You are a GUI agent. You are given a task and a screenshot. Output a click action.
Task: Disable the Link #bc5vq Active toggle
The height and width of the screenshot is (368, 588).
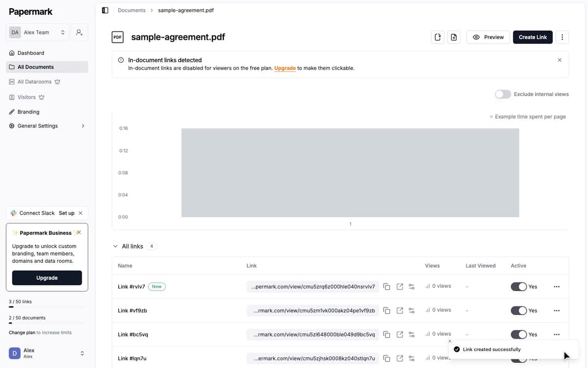coord(519,335)
